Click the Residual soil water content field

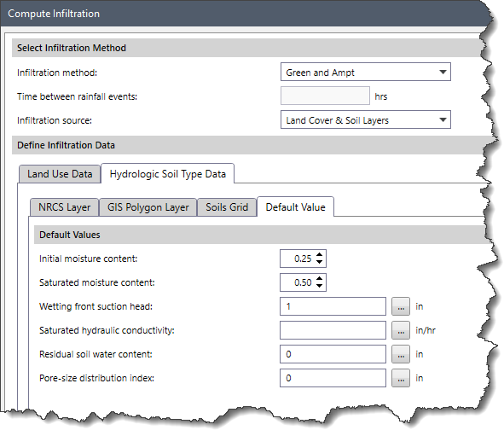coord(333,354)
